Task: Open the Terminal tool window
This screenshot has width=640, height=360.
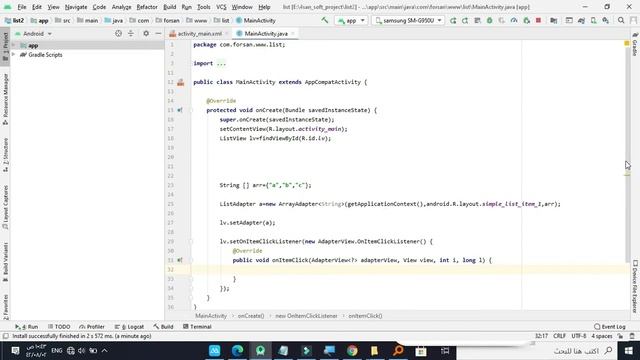Action: click(197, 327)
